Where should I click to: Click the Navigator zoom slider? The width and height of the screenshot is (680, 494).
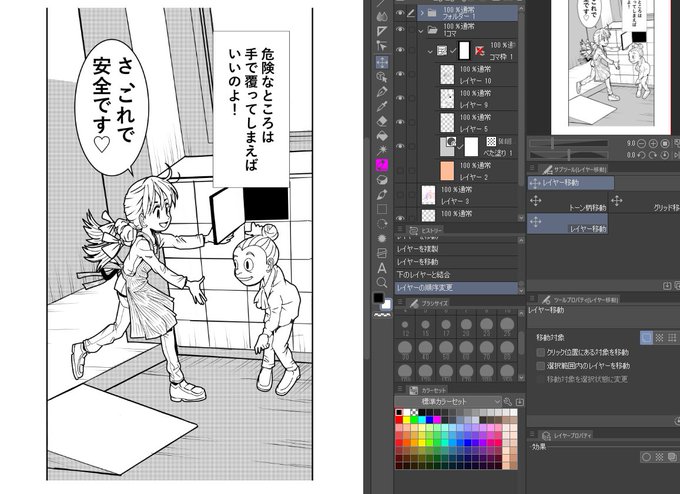(569, 143)
